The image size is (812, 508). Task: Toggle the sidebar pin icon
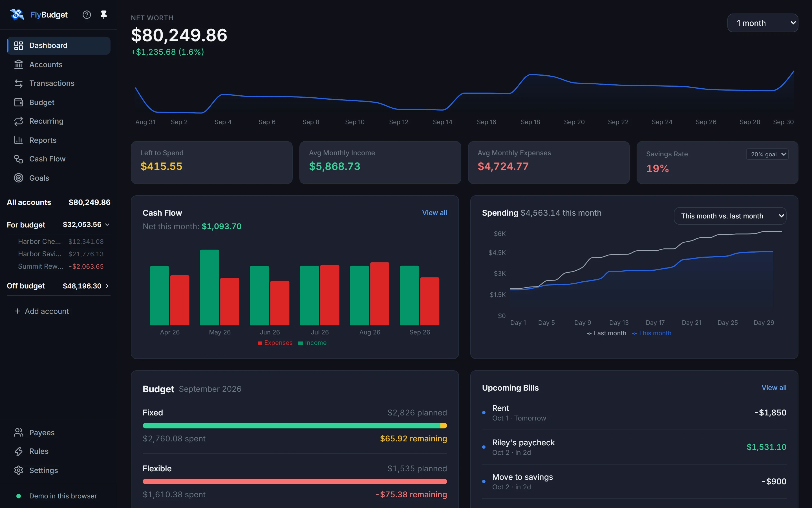pos(104,14)
